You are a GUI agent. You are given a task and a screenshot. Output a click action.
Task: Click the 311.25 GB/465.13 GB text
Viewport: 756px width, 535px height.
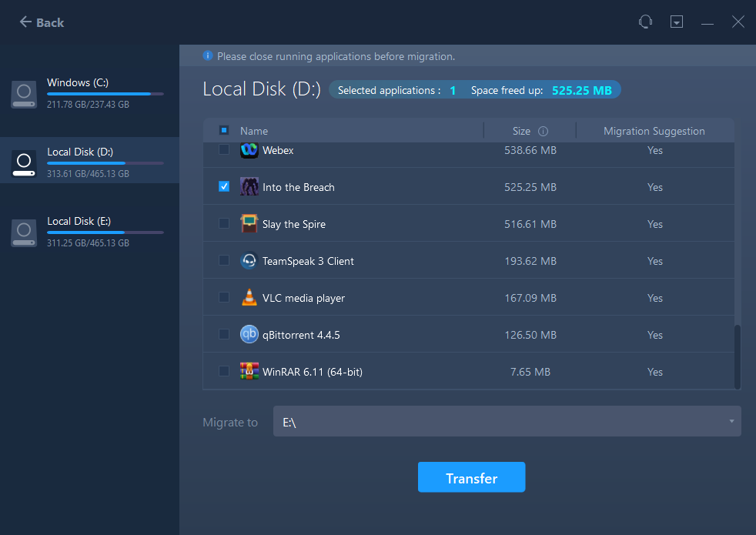coord(88,243)
